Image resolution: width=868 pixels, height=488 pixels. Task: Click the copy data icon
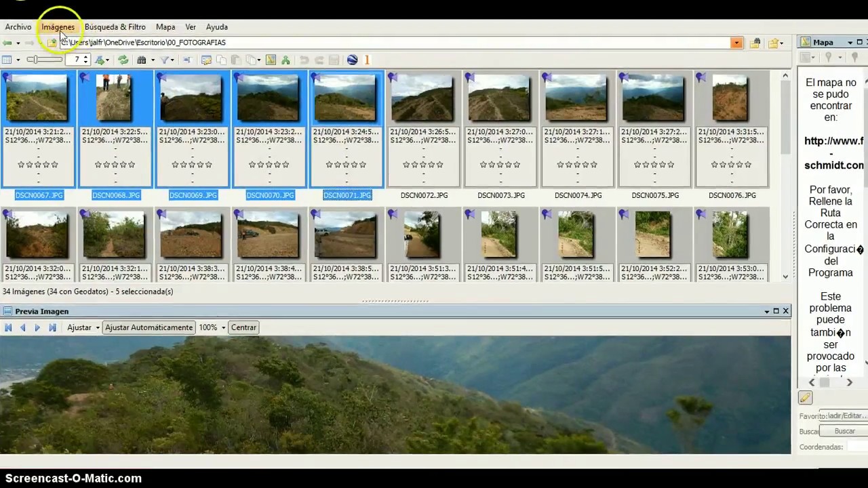pyautogui.click(x=221, y=60)
